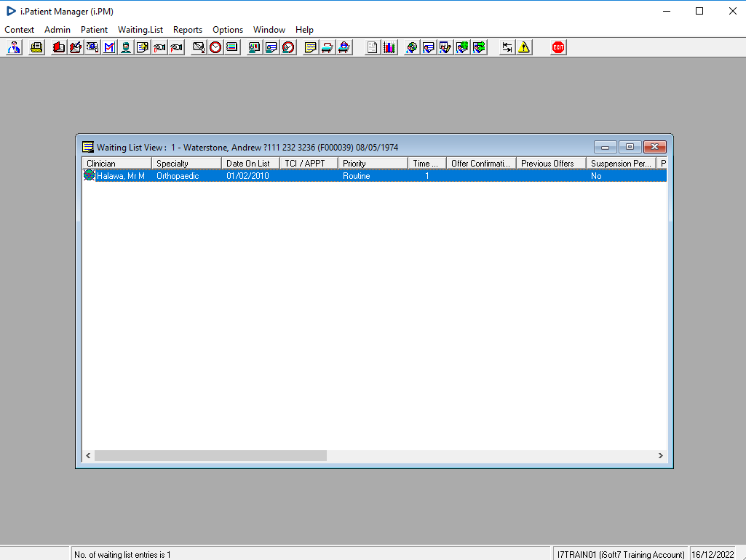The height and width of the screenshot is (560, 746).
Task: Click the TCI / APPT column header
Action: point(309,164)
